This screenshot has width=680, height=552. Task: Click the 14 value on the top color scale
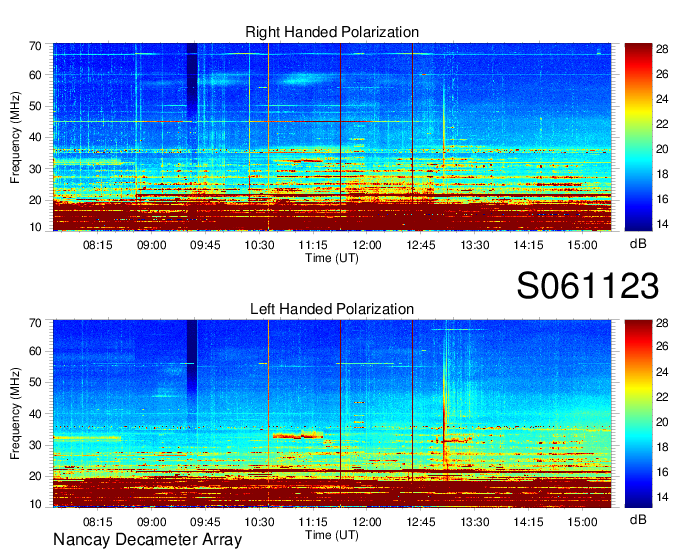662,224
